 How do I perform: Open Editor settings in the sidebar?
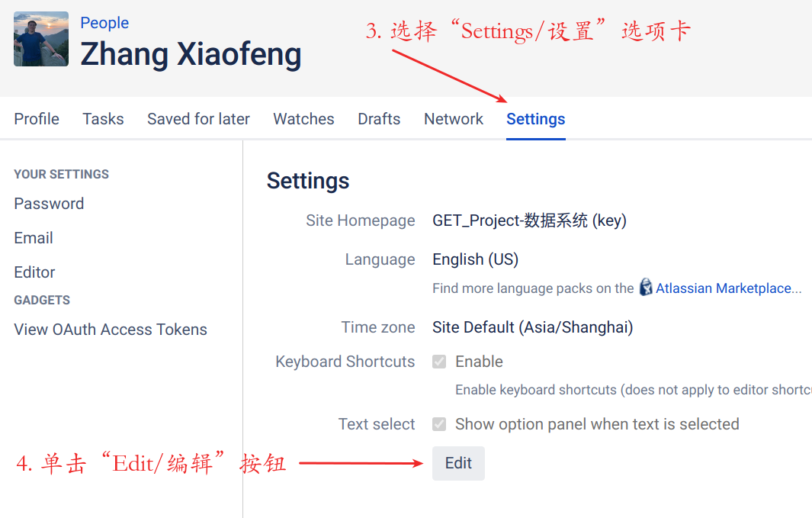pyautogui.click(x=34, y=272)
